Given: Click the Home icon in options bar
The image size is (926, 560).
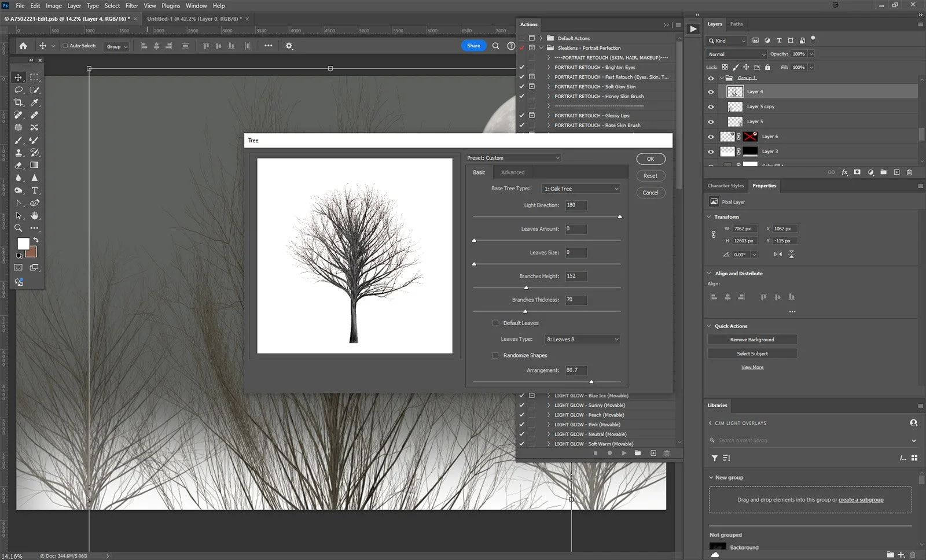Looking at the screenshot, I should click(23, 46).
